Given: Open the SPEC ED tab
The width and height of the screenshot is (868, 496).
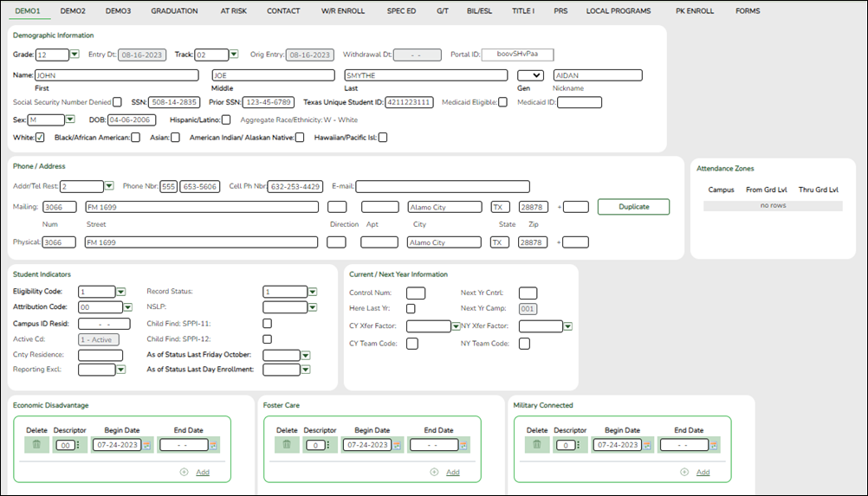Looking at the screenshot, I should point(402,11).
